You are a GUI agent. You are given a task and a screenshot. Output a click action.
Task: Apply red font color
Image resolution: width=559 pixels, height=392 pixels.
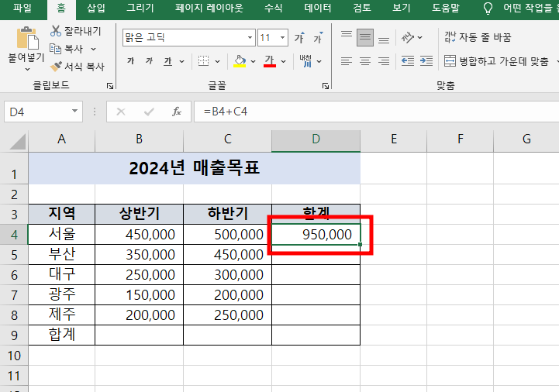point(270,61)
